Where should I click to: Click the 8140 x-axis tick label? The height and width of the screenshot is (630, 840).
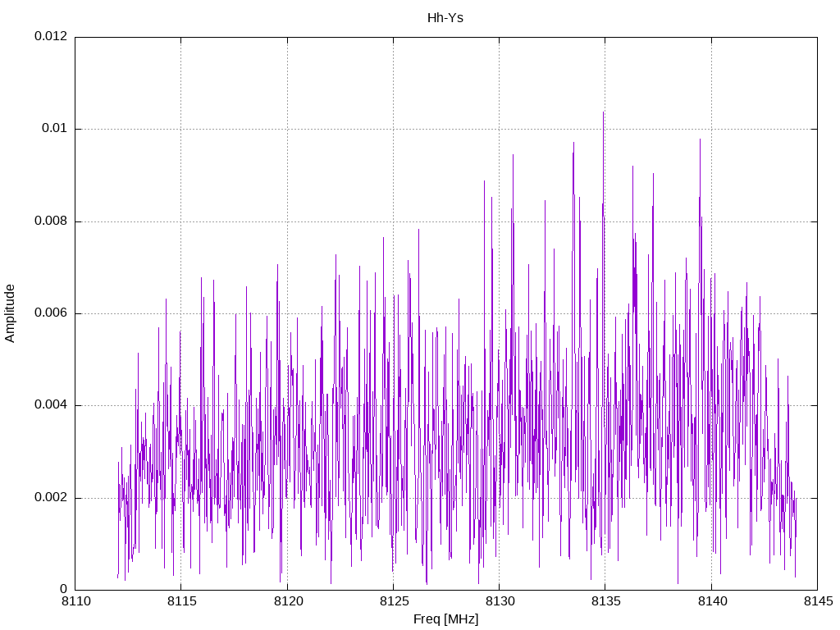713,601
